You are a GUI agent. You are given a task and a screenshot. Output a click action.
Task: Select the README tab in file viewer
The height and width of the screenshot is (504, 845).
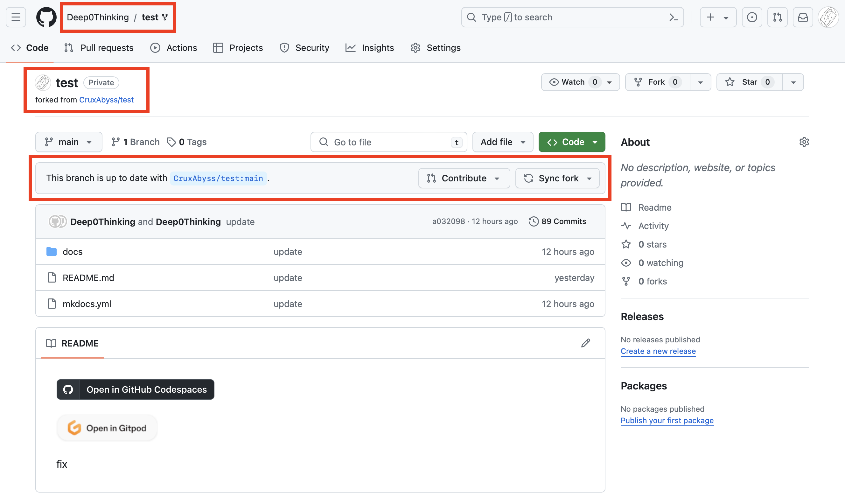pos(72,343)
